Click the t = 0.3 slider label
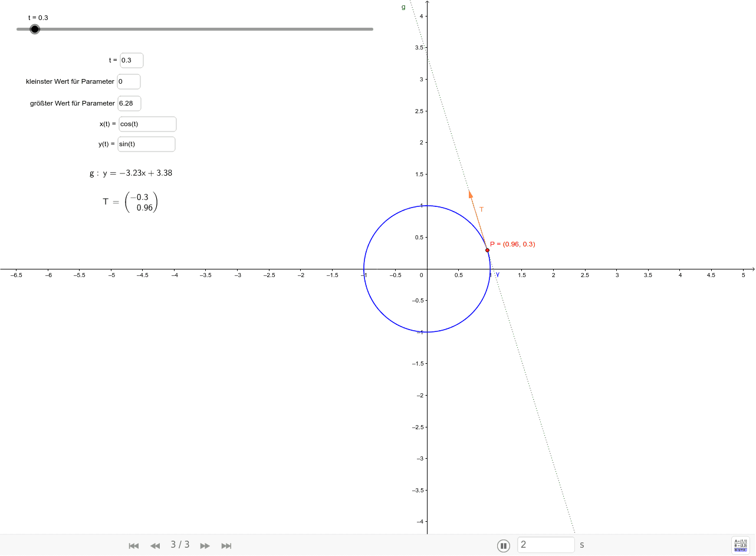The image size is (756, 556). pyautogui.click(x=38, y=18)
